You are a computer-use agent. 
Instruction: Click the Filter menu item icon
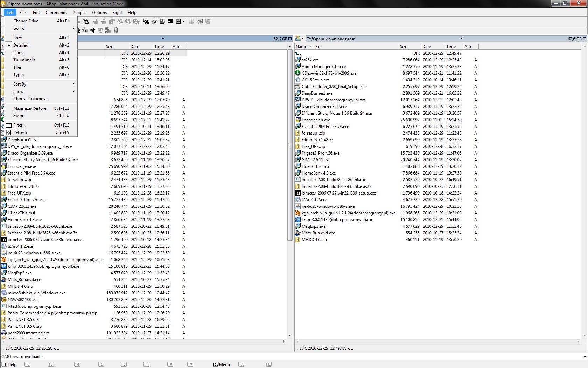pos(9,125)
